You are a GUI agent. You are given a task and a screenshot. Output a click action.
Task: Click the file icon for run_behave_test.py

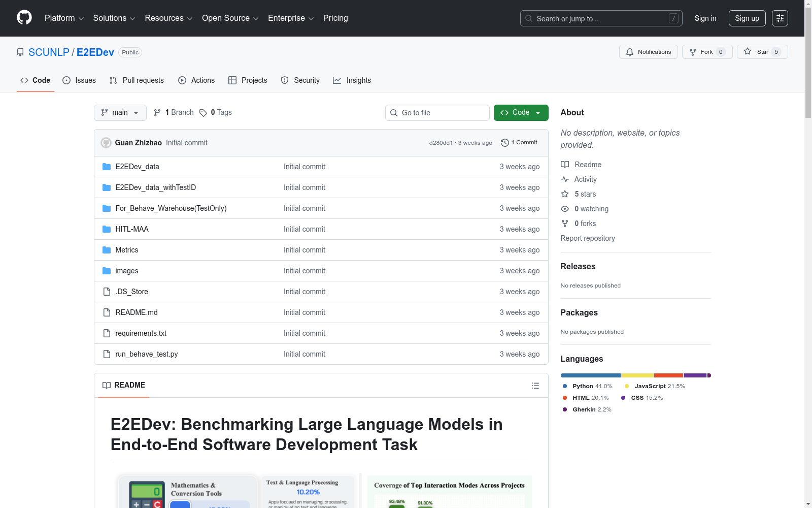107,354
